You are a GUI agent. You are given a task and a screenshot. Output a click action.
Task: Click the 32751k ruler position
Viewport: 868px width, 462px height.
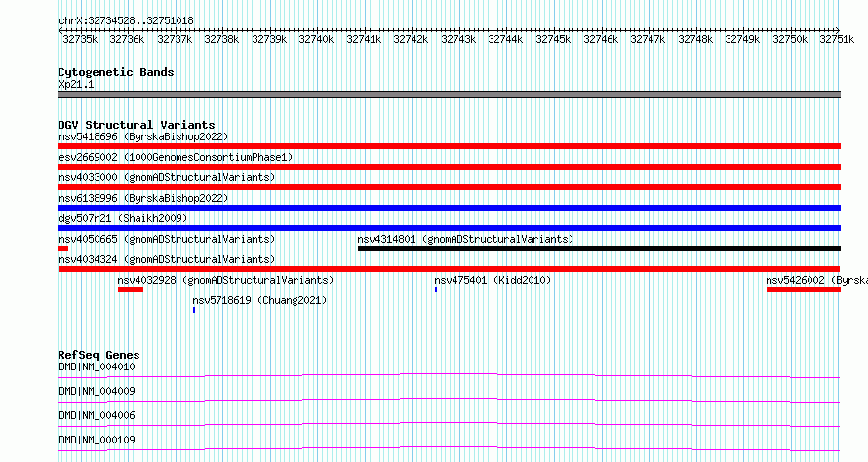[837, 39]
